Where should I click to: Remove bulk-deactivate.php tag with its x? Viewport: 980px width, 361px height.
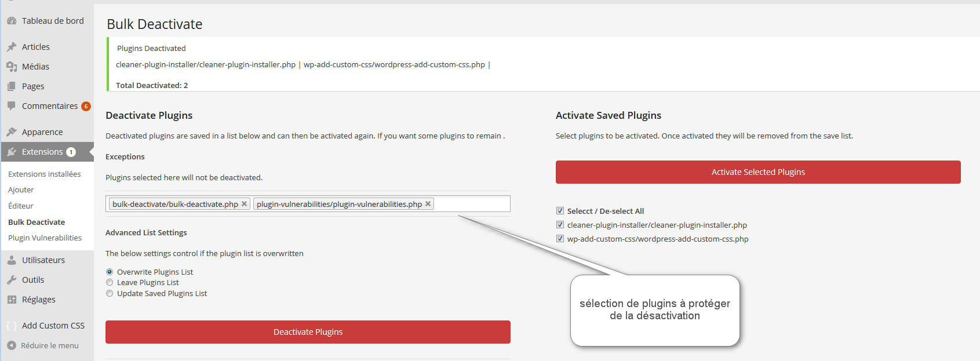pyautogui.click(x=244, y=204)
